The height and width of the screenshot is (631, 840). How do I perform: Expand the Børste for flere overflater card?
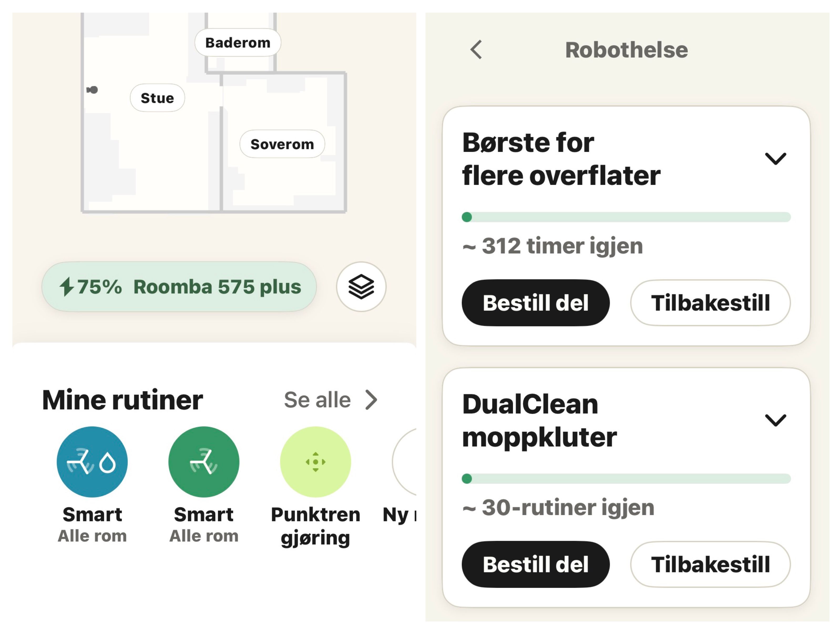(775, 159)
